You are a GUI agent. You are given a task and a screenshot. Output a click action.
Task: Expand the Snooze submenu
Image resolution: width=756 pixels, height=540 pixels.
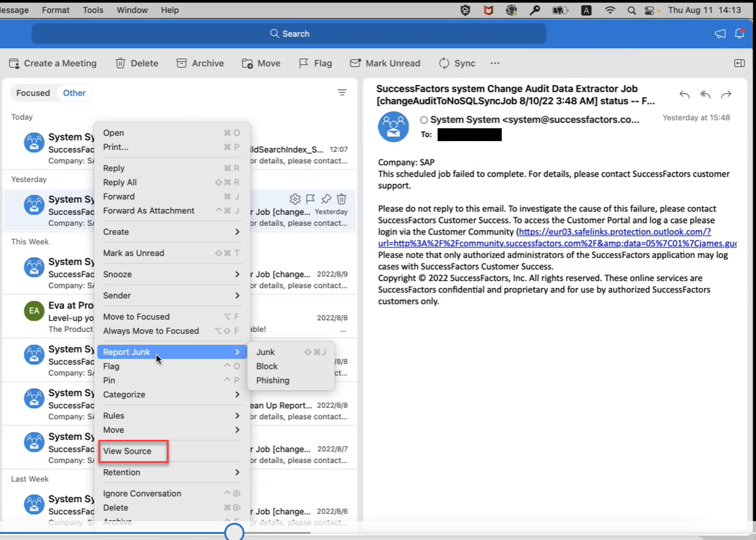click(x=171, y=274)
